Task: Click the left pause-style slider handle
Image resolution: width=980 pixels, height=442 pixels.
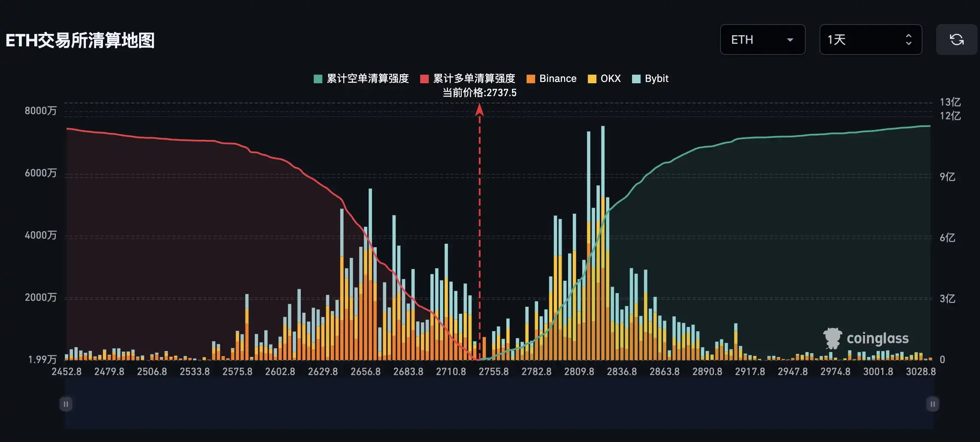Action: [x=65, y=404]
